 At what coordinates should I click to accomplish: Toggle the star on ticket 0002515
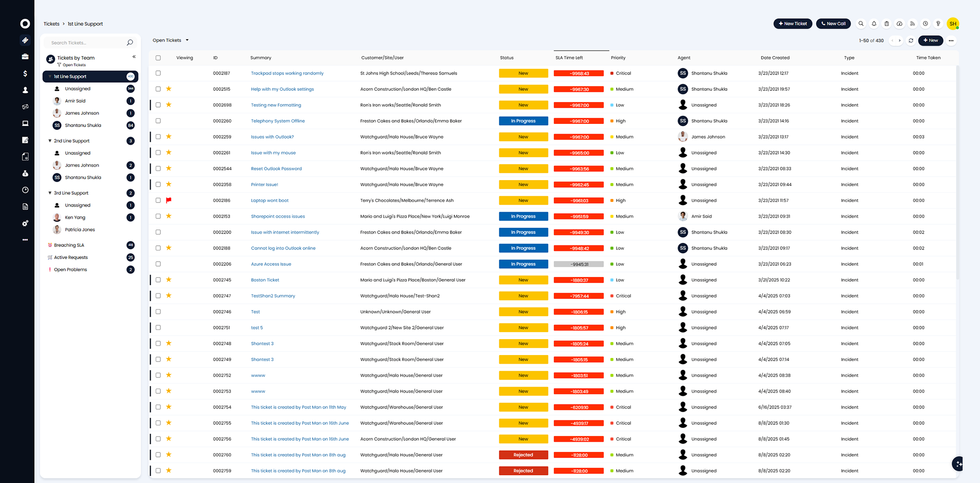[168, 89]
